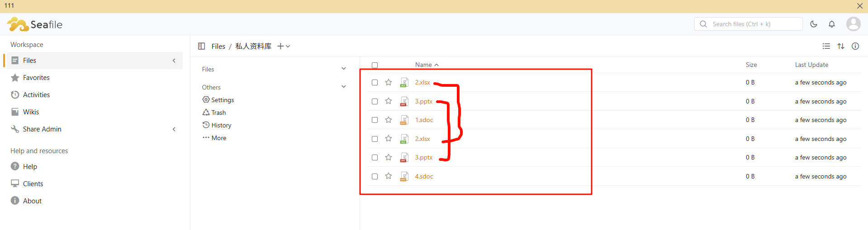The image size is (868, 230).
Task: Collapse the Others section chevron
Action: coord(344,87)
